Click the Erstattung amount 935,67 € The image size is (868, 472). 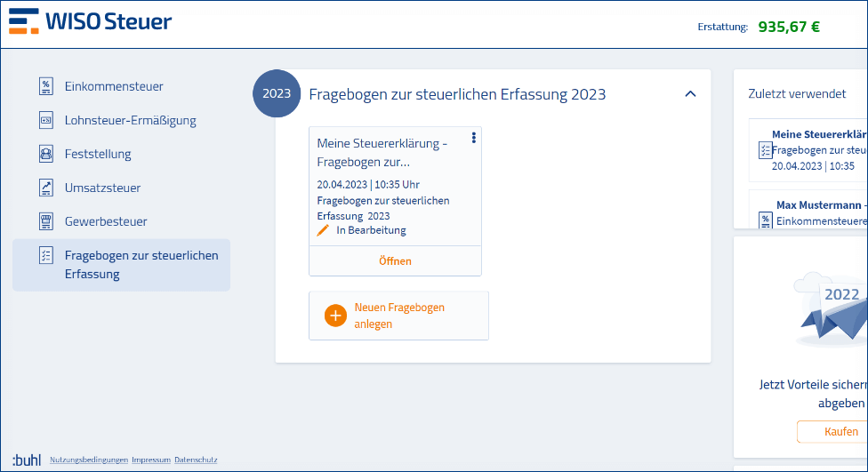tap(789, 27)
